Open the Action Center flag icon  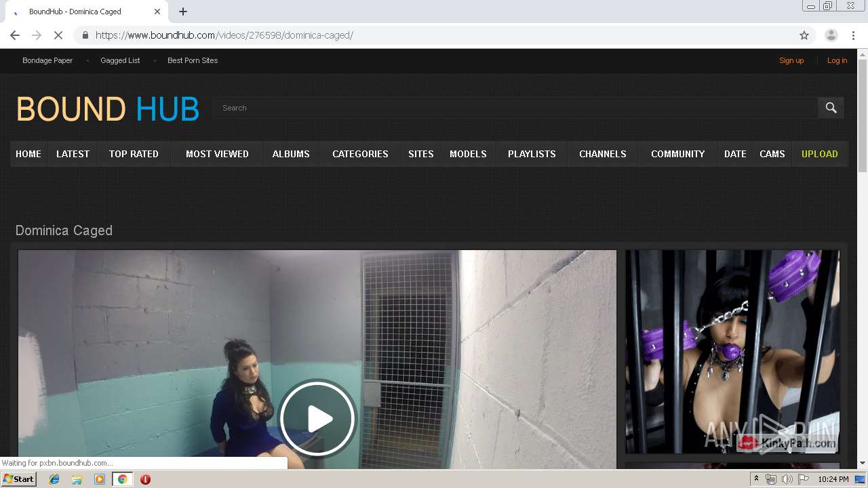[x=804, y=479]
